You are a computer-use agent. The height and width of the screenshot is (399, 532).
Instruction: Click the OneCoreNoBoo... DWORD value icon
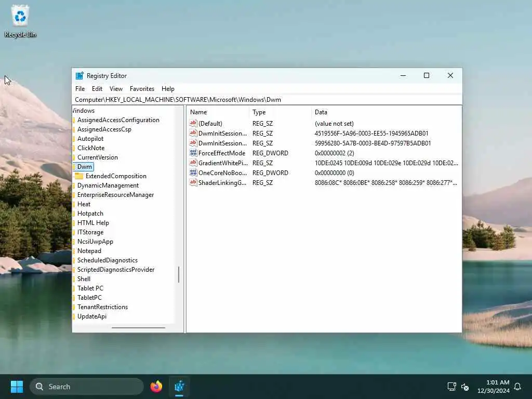tap(193, 172)
